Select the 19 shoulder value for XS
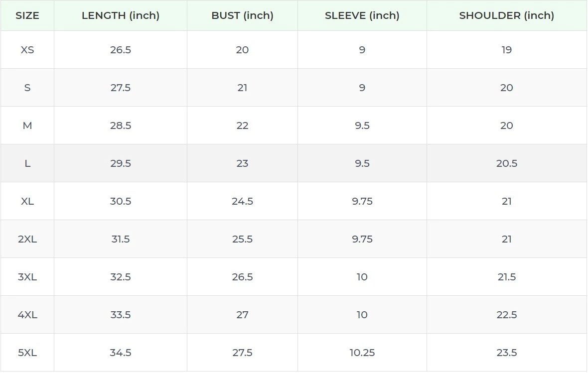Viewport: 588px width, 373px height. coord(506,50)
